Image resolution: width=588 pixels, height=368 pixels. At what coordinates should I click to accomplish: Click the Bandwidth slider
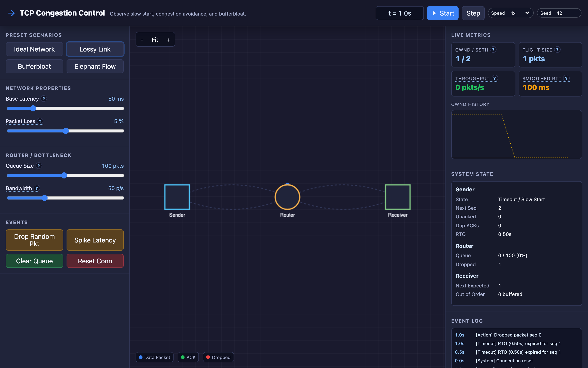click(65, 198)
